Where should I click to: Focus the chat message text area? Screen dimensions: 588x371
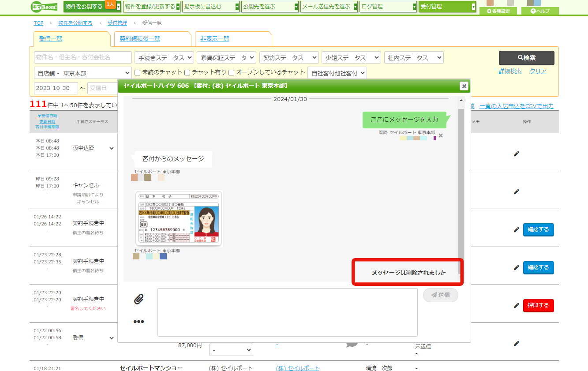(287, 312)
